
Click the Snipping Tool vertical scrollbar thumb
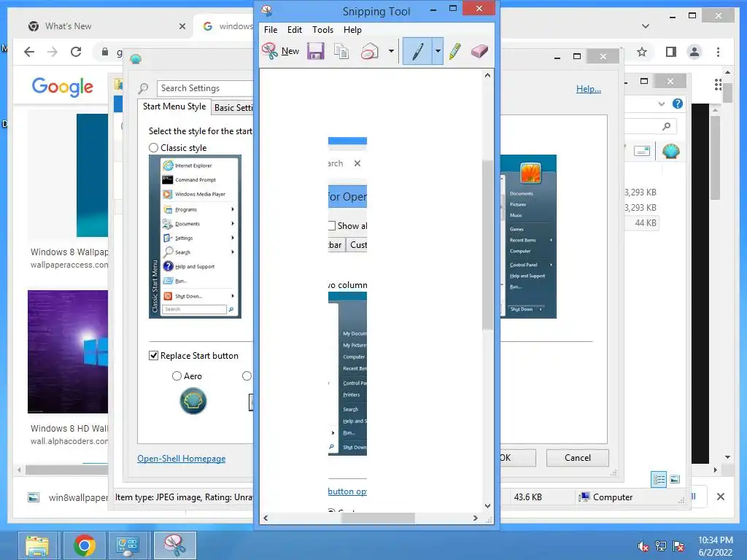[487, 245]
